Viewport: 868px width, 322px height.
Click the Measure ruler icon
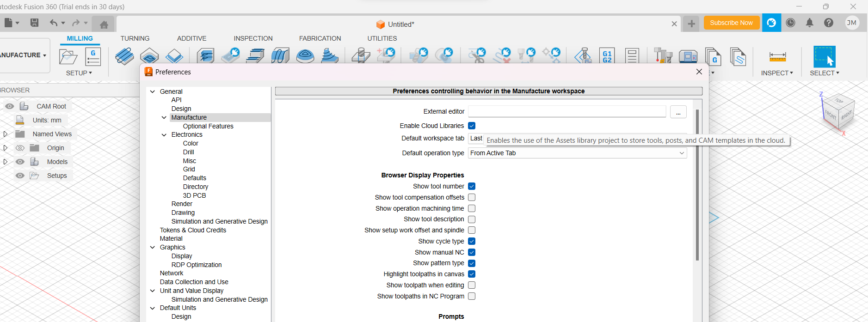point(777,57)
